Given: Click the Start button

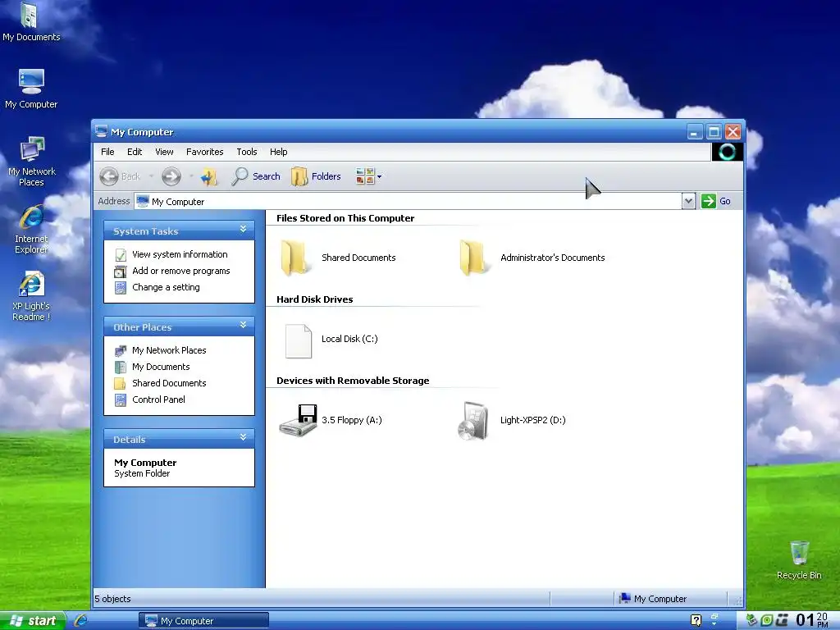Looking at the screenshot, I should (33, 620).
